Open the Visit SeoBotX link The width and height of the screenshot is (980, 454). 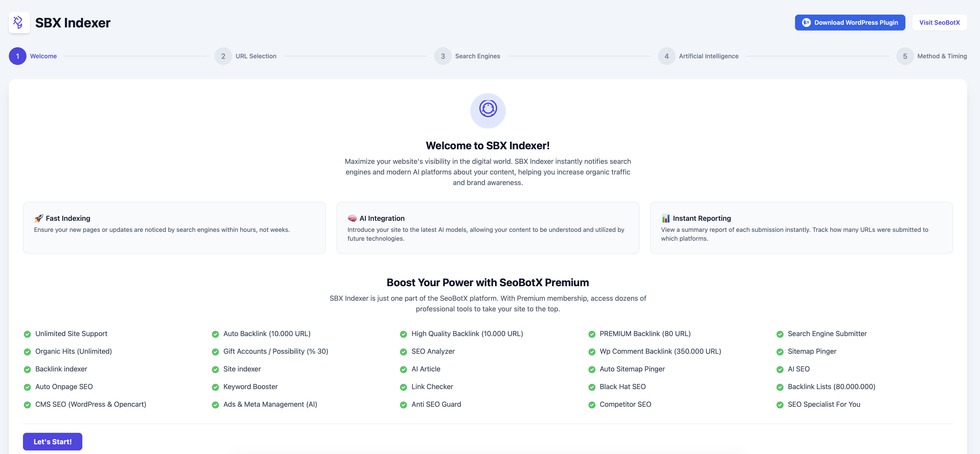939,23
